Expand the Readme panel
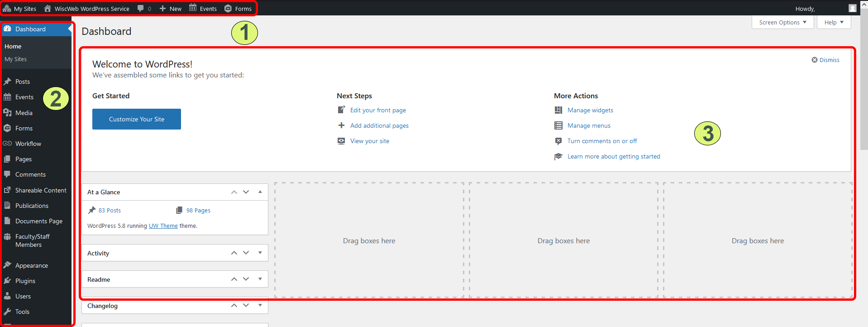Image resolution: width=868 pixels, height=327 pixels. (x=260, y=279)
